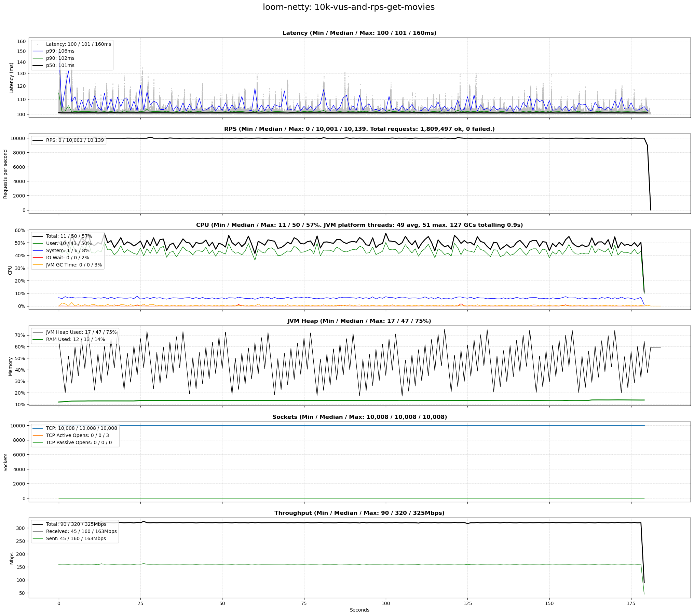Click the TCP Passive Opens legend entry
Viewport: 694px width, 616px height.
(x=79, y=443)
